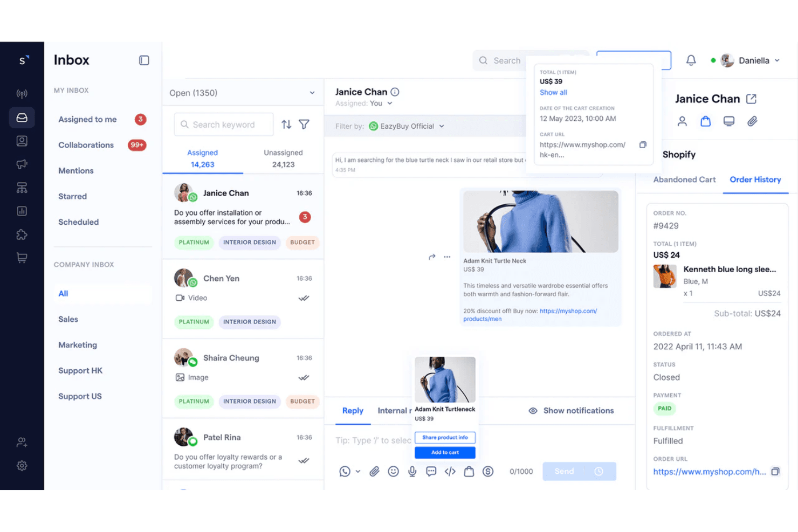Toggle Show notifications eye
Viewport: 798px width, 532px height.
533,411
